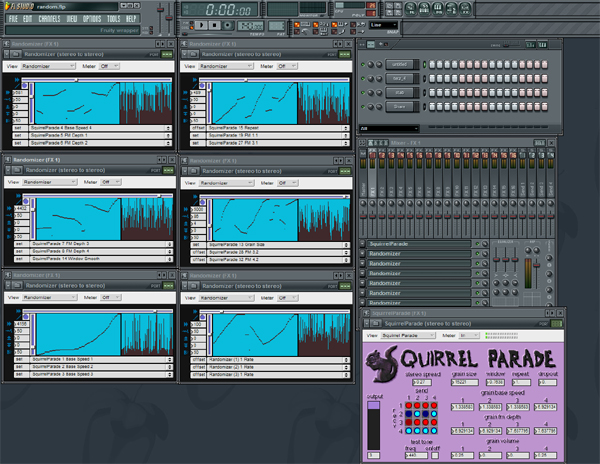Open the EDIT menu
Screen dimensions: 600x464
tap(28, 19)
